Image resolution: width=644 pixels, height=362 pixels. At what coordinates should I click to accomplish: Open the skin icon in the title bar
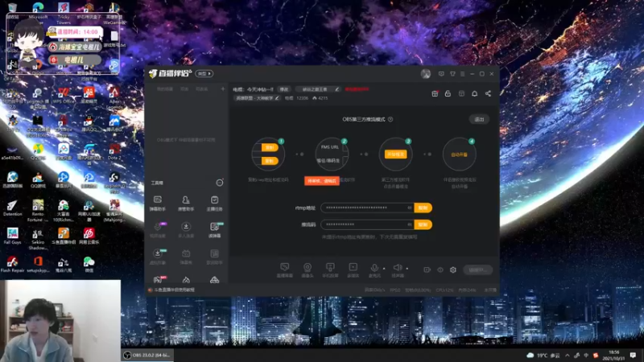[452, 74]
